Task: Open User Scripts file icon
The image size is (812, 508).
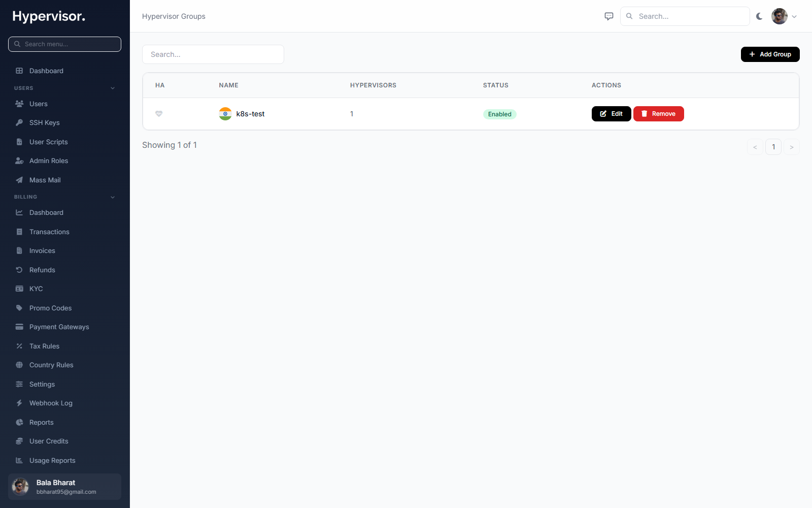Action: (x=19, y=142)
